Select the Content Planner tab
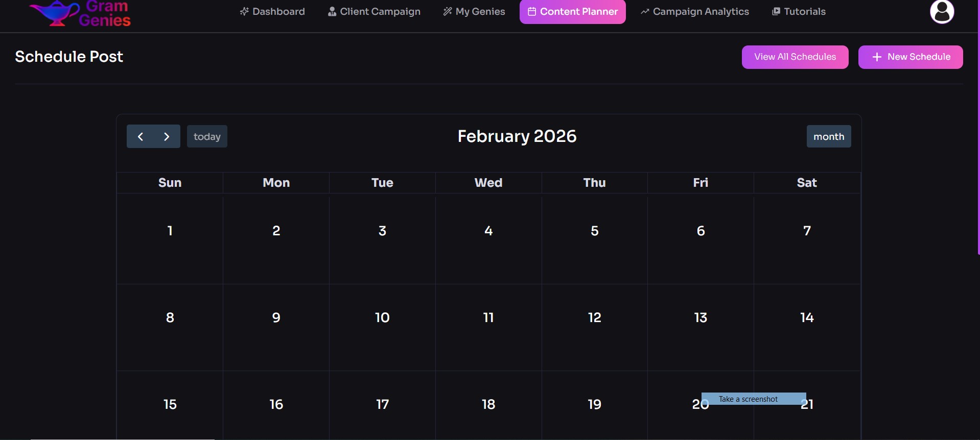The height and width of the screenshot is (440, 980). tap(572, 12)
